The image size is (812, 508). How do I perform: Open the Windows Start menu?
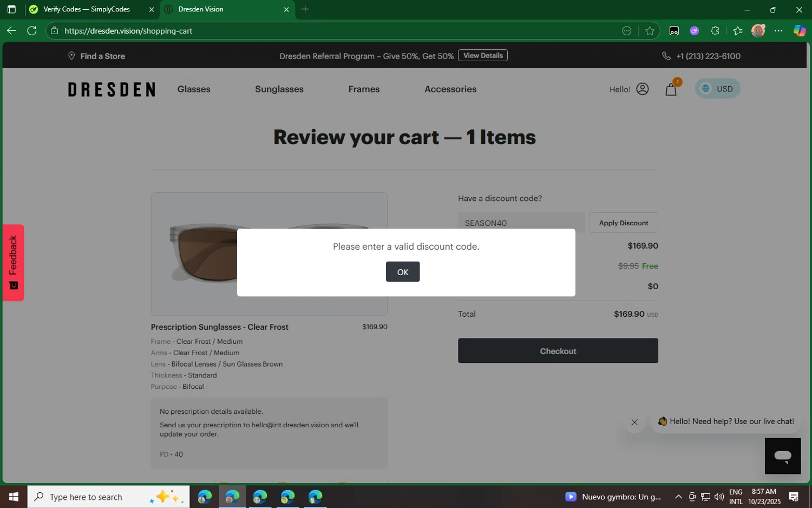click(14, 497)
